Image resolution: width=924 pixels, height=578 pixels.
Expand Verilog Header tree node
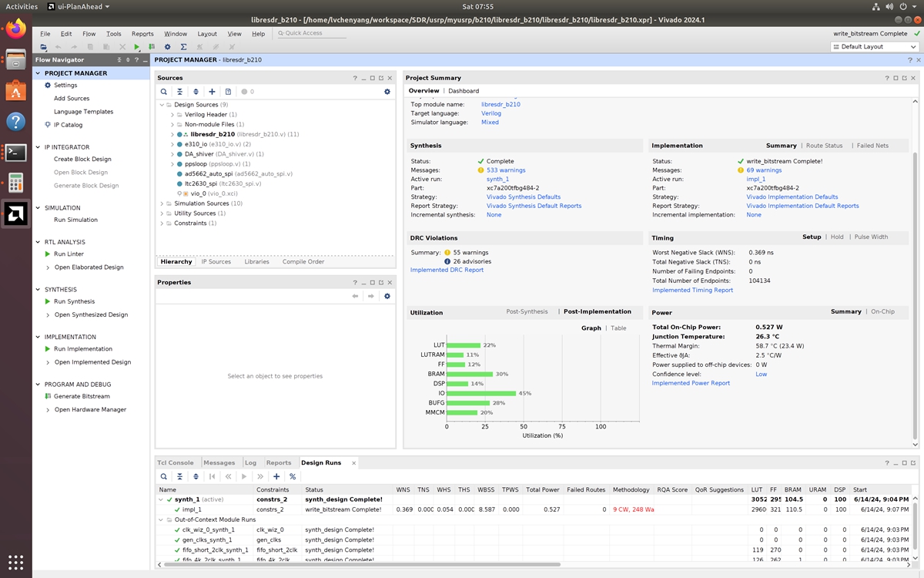[x=172, y=115]
